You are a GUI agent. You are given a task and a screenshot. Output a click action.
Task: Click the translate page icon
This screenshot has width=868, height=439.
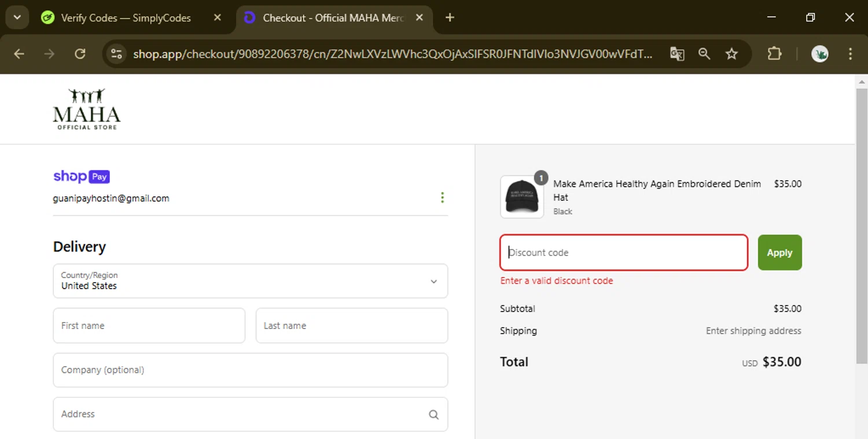point(677,54)
